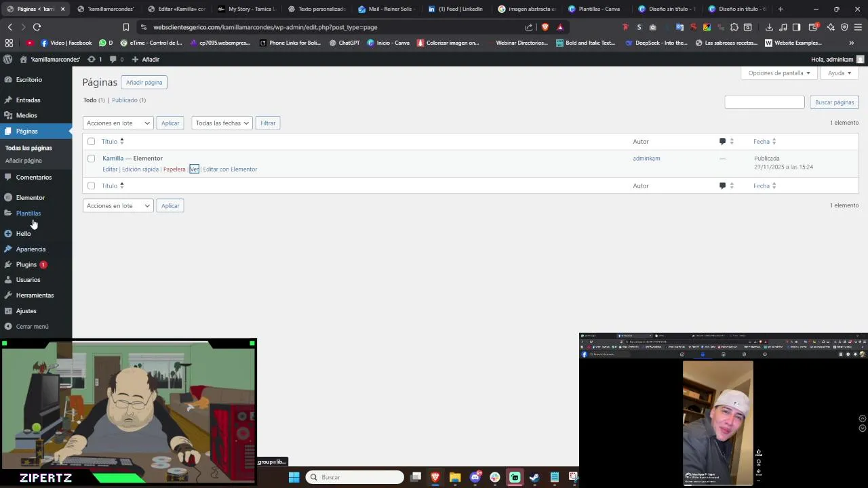868x488 pixels.
Task: Click the Herramientas wrench icon
Action: point(8,295)
